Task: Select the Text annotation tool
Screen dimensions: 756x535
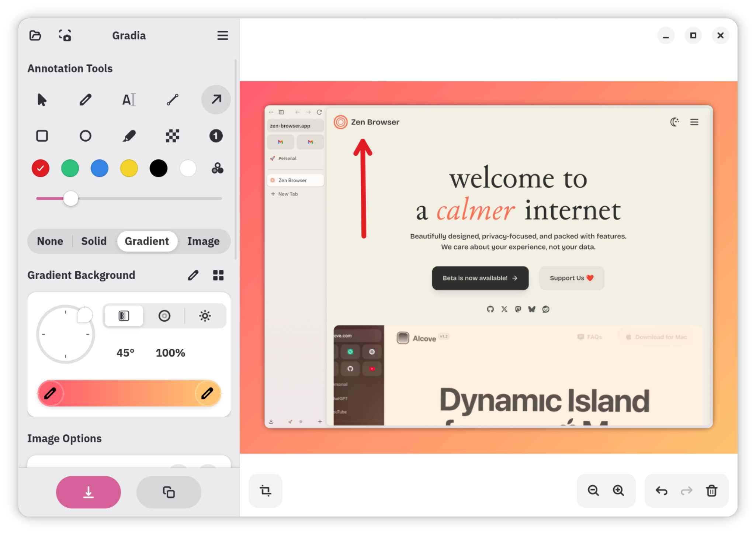Action: click(x=129, y=100)
